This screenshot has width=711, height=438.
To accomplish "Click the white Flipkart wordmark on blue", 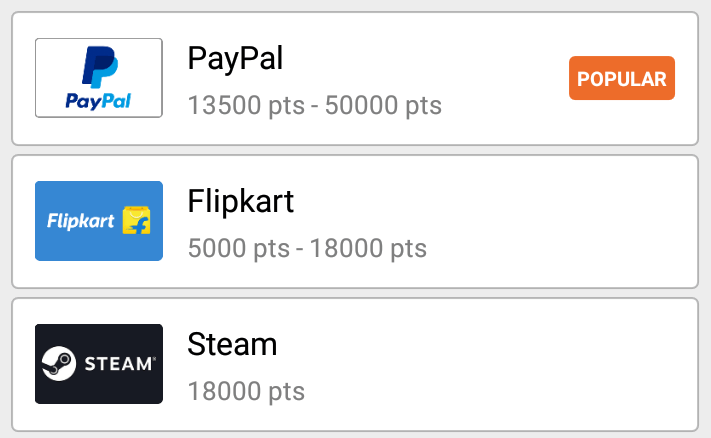I will click(81, 221).
